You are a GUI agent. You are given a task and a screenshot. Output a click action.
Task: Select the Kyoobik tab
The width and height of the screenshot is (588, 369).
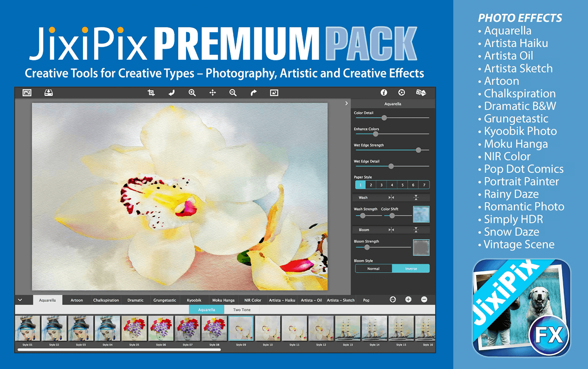(194, 300)
